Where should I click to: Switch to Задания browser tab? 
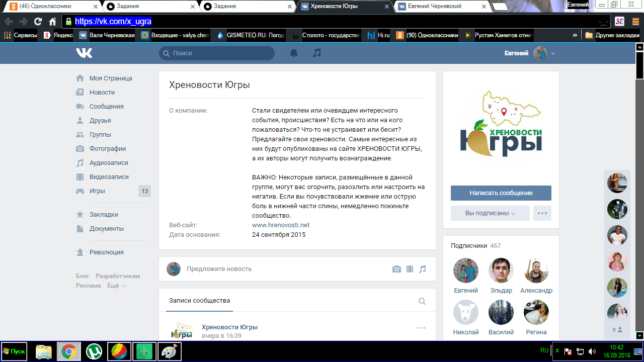(149, 7)
